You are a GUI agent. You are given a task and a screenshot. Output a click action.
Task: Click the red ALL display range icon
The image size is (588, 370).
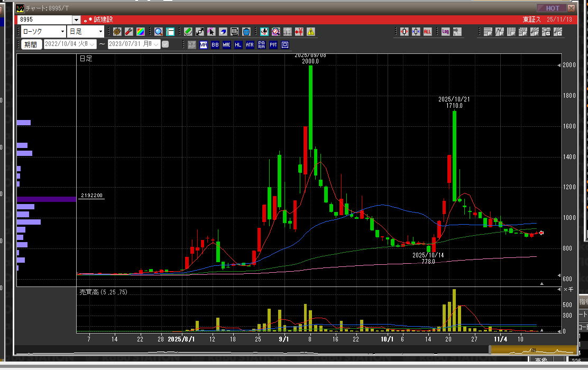[427, 32]
